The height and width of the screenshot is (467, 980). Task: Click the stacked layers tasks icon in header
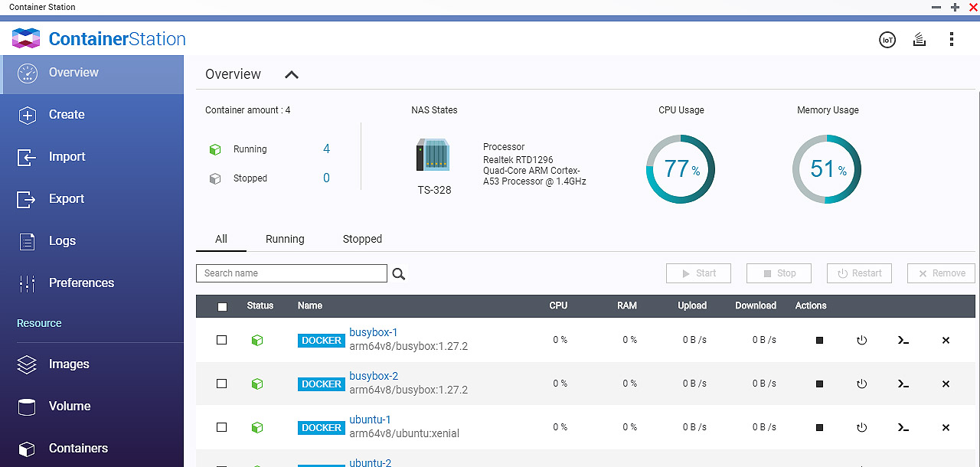920,40
